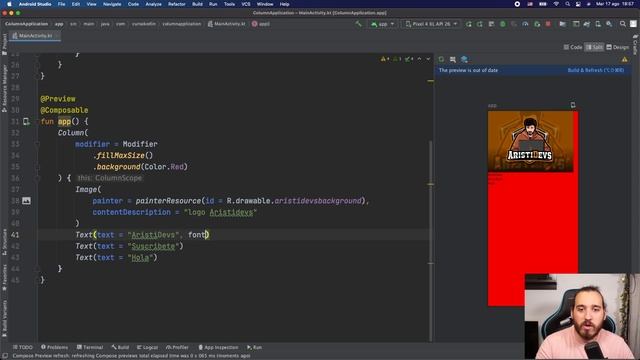Open the Run tool window tab
This screenshot has width=640, height=360.
(x=254, y=347)
